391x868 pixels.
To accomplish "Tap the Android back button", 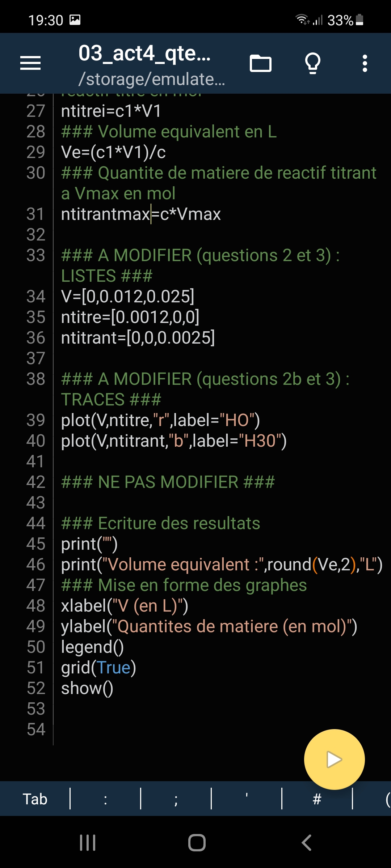I will 306,843.
